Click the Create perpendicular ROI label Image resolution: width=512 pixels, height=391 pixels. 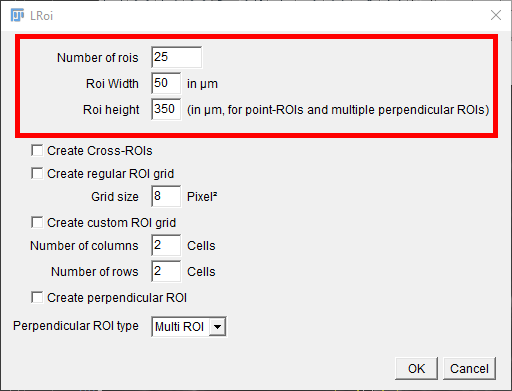point(117,298)
